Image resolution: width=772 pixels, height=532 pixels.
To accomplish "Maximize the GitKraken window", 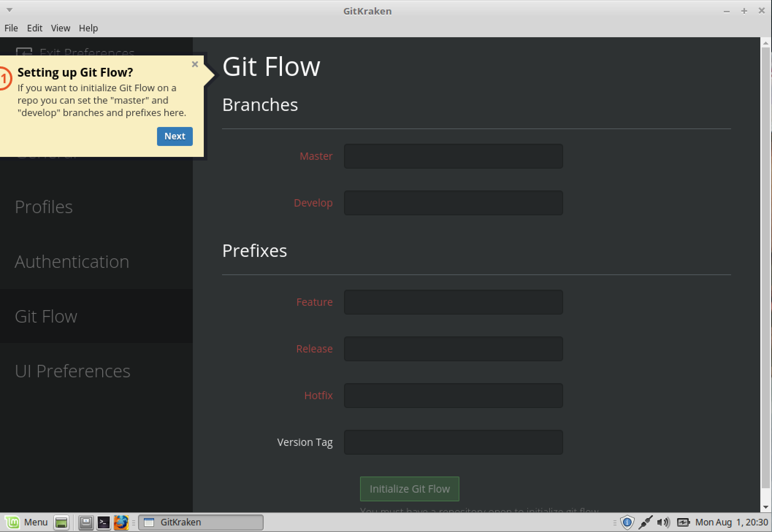I will point(744,11).
